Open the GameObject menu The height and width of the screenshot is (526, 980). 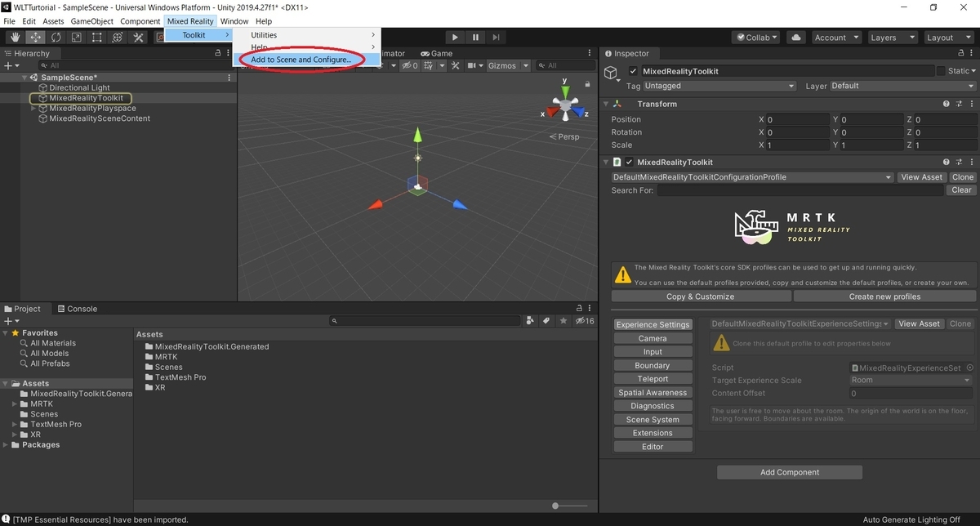92,21
